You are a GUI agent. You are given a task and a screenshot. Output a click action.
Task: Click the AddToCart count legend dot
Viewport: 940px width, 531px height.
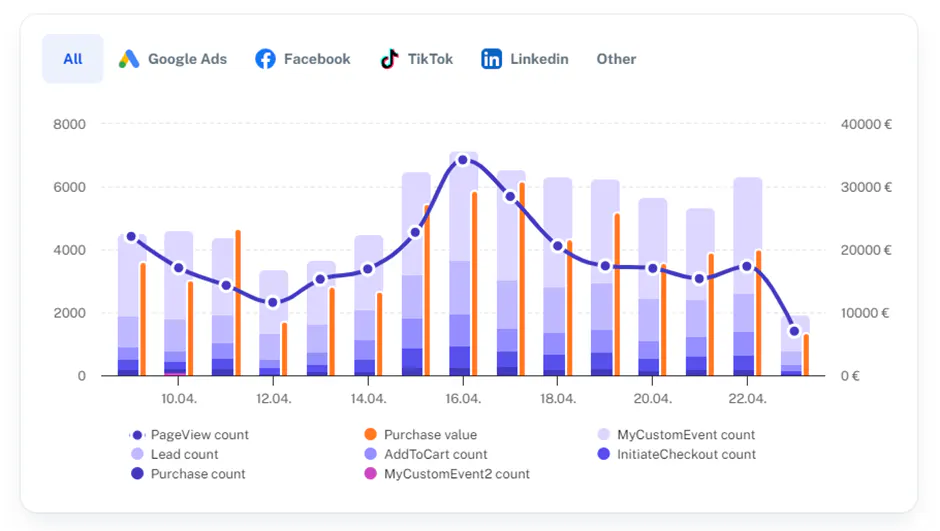(x=370, y=454)
